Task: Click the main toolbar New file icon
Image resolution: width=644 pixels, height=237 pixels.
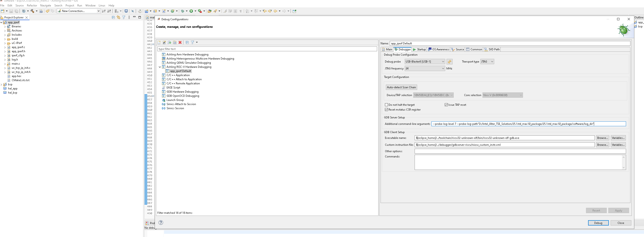Action: click(x=3, y=11)
